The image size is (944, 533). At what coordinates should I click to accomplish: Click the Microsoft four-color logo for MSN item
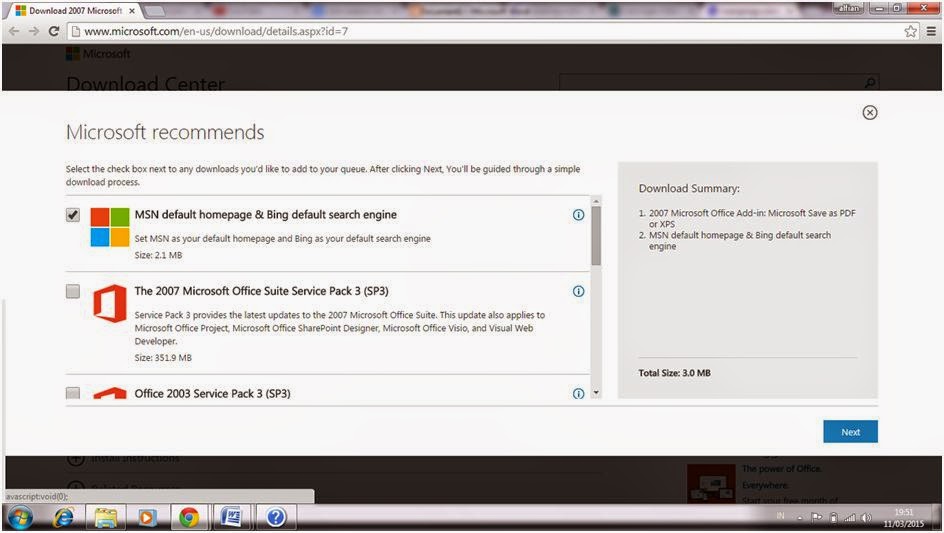tap(110, 227)
